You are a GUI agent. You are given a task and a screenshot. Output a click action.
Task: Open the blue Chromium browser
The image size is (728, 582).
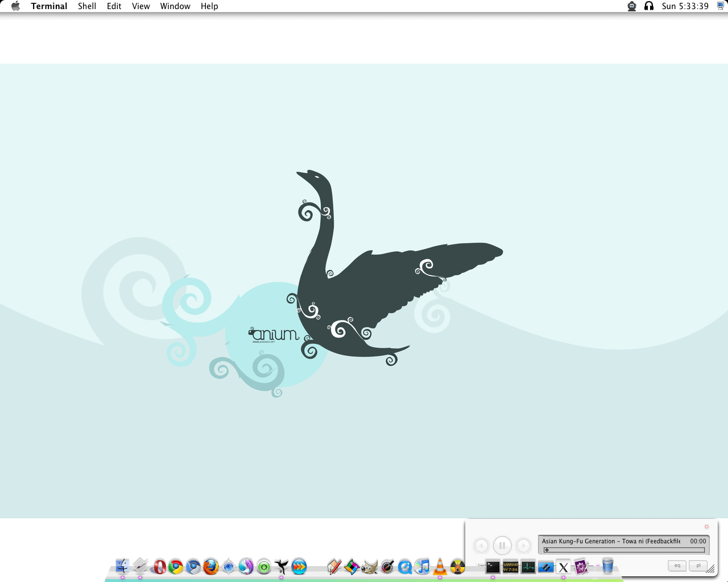pyautogui.click(x=193, y=567)
